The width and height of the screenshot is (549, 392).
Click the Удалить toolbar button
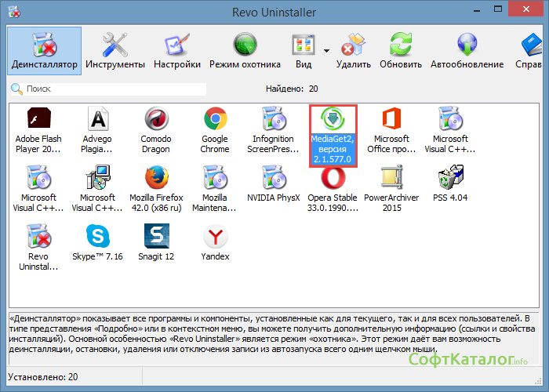(354, 50)
